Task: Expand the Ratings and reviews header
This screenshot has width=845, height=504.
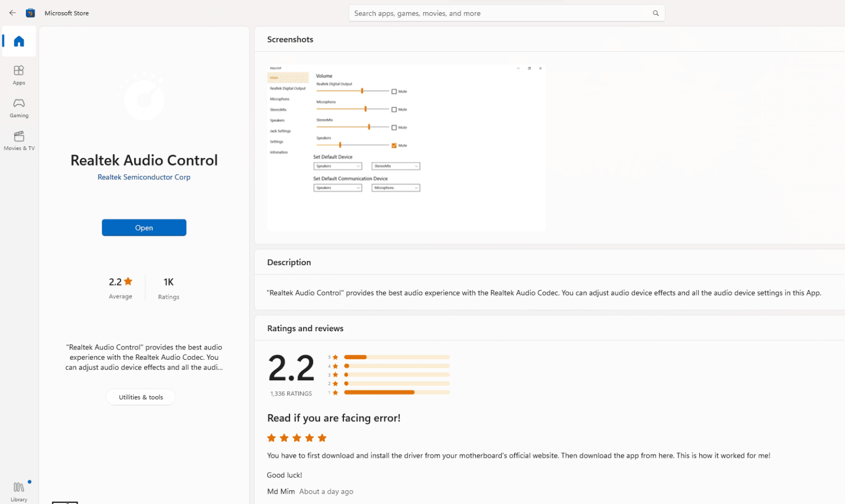Action: [305, 328]
